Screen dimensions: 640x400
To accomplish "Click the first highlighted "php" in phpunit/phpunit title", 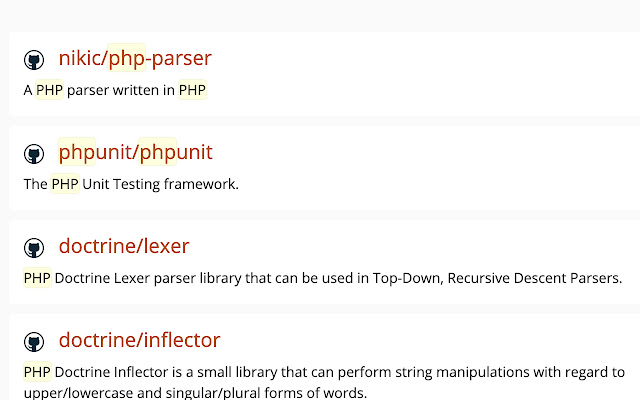I will coord(77,152).
